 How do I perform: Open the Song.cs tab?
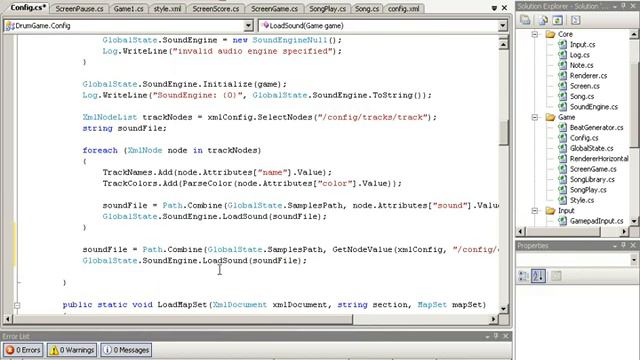coord(367,9)
